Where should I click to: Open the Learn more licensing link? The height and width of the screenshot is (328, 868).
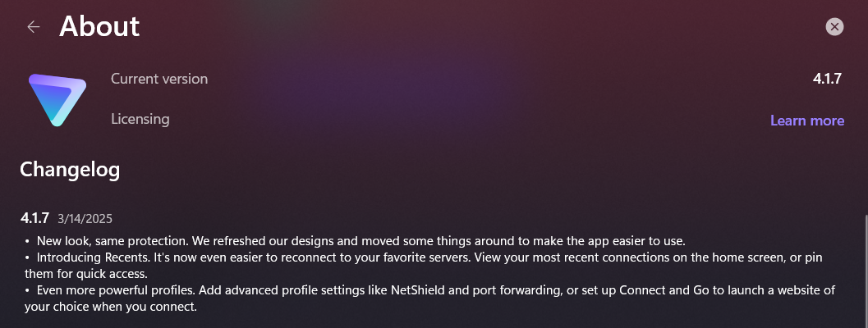click(x=806, y=121)
